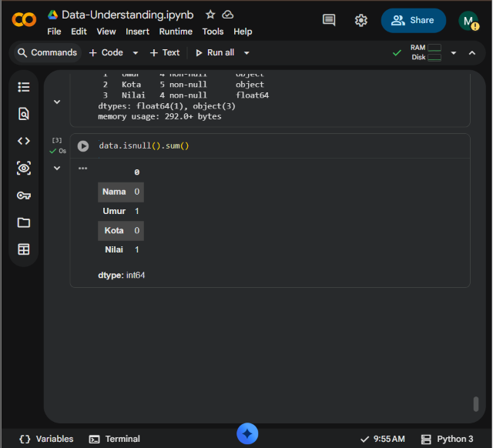Screen dimensions: 493x448
Task: Open the Colab logo home link
Action: [24, 19]
